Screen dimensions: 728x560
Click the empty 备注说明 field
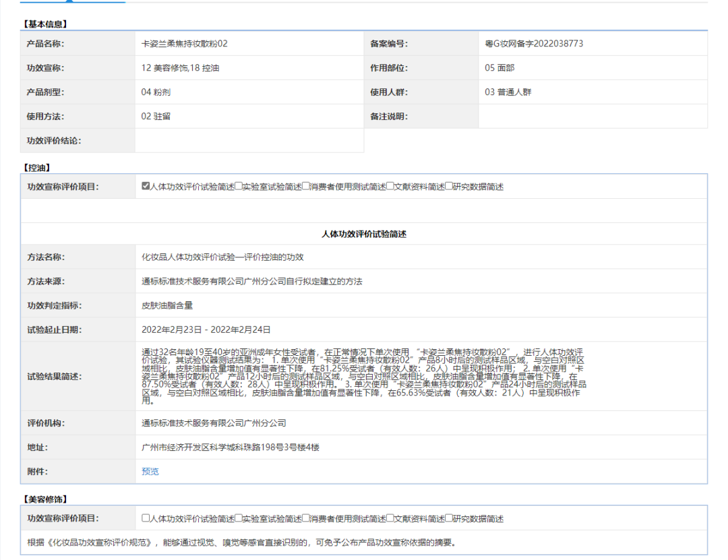(x=593, y=117)
